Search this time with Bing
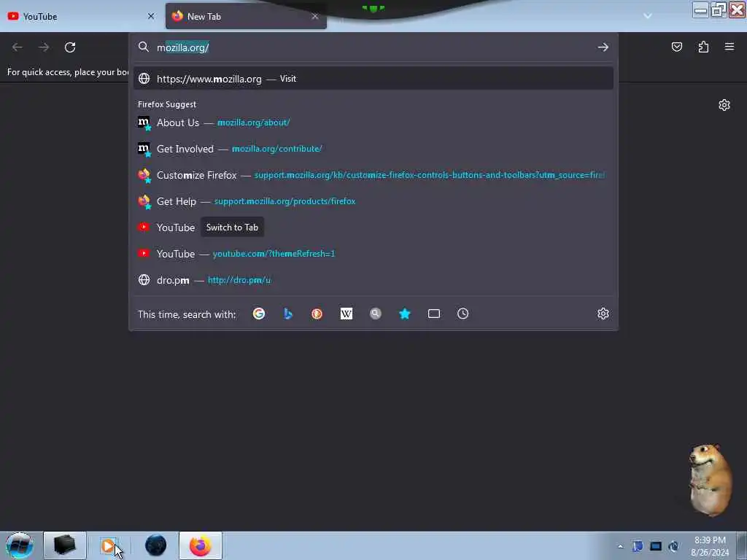The image size is (747, 560). (x=287, y=314)
